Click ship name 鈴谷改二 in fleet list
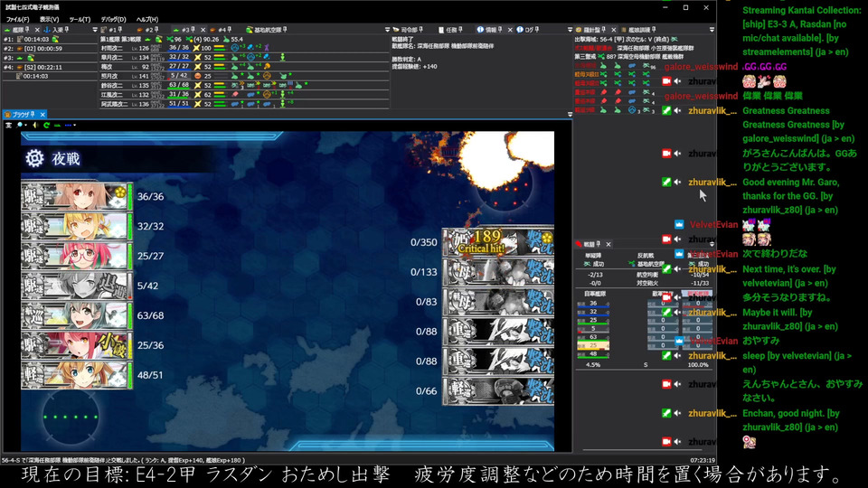Image resolution: width=868 pixels, height=488 pixels. [112, 85]
